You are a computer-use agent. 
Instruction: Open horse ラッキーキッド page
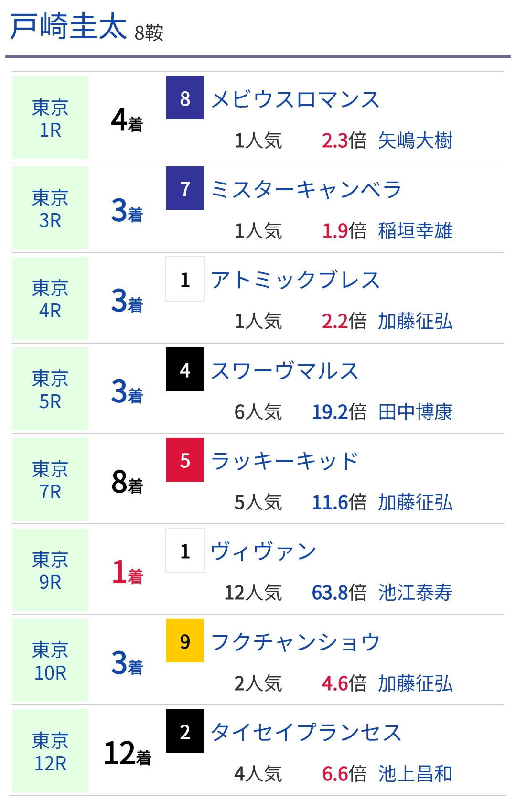click(x=285, y=461)
